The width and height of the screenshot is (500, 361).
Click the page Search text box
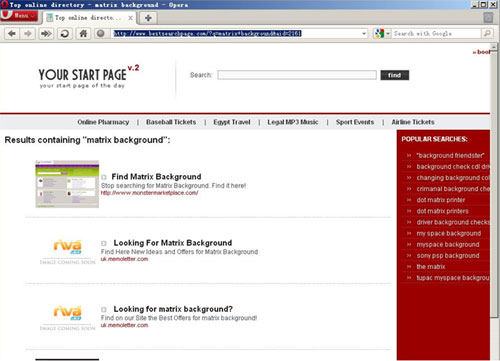click(x=297, y=75)
